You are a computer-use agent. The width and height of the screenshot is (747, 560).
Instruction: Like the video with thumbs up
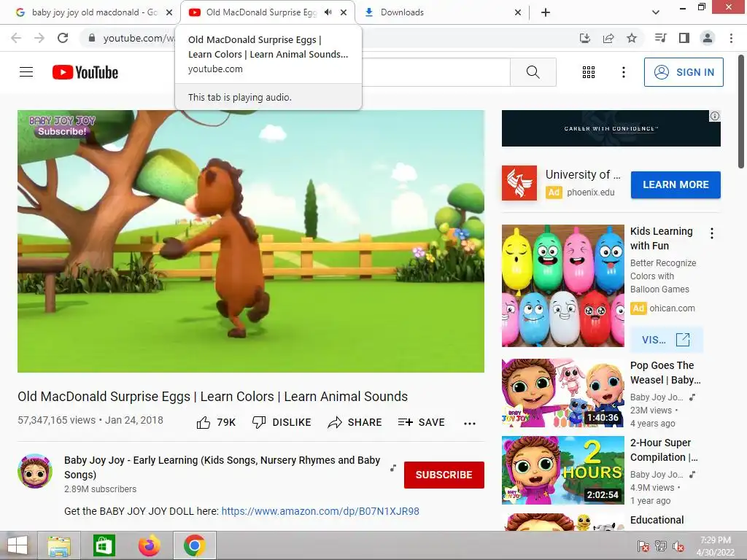pos(216,422)
